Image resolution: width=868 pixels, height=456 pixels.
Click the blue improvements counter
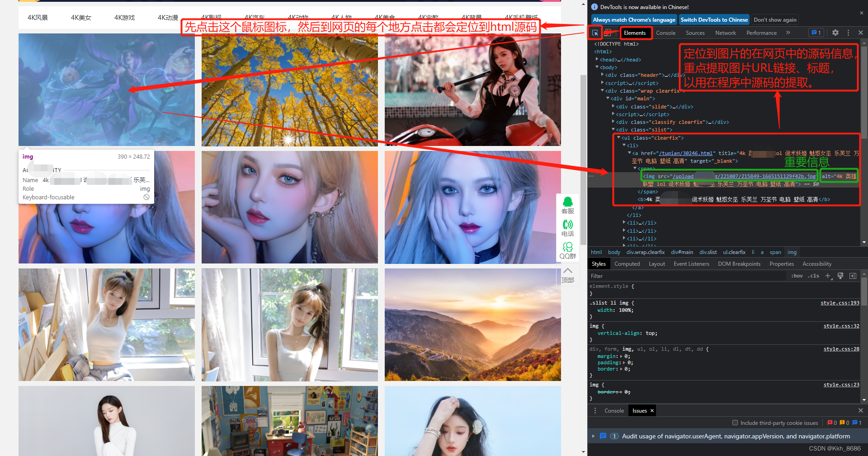[857, 423]
